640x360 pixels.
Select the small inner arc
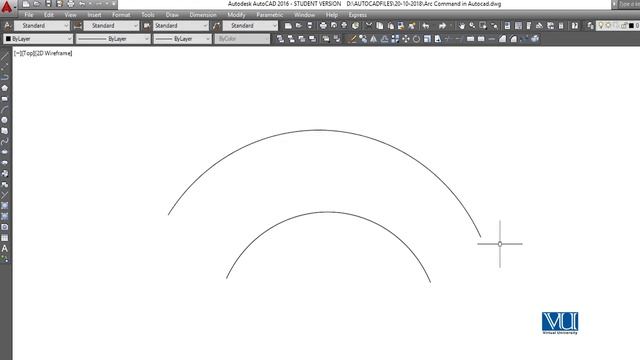(x=327, y=212)
